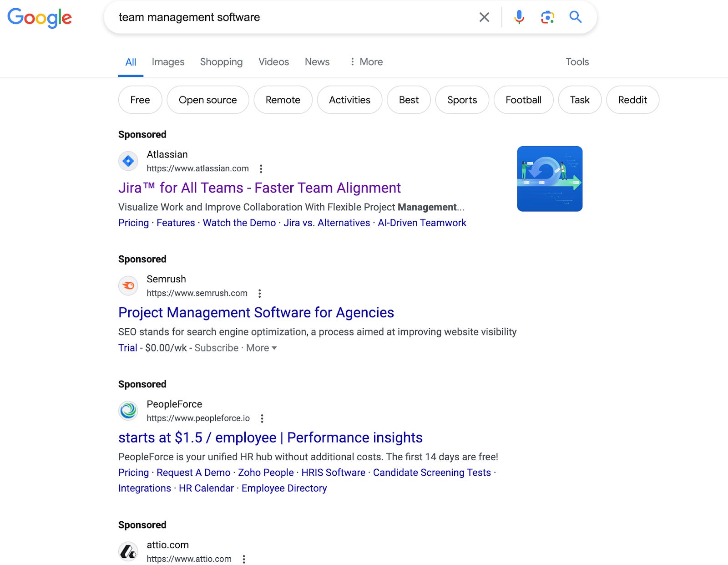Open the Tools filter options

(577, 62)
